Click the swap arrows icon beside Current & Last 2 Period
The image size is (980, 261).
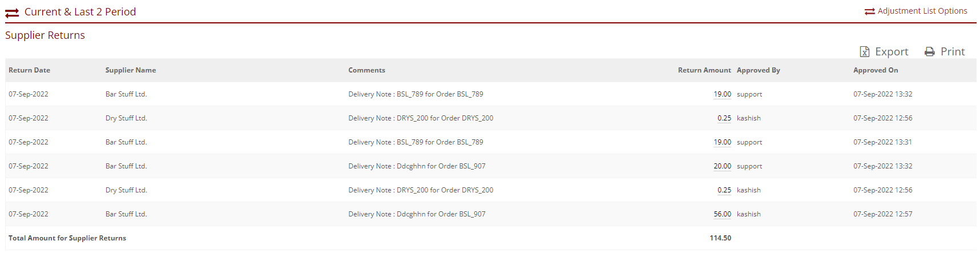tap(12, 13)
